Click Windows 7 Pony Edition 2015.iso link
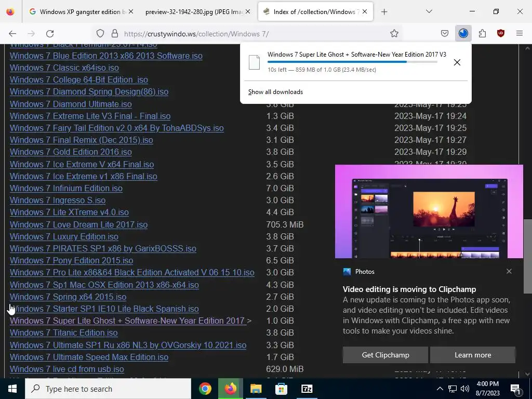This screenshot has height=399, width=532. point(72,260)
